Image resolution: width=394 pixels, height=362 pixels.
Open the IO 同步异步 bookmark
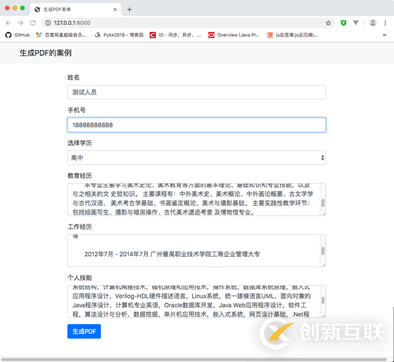(x=175, y=35)
